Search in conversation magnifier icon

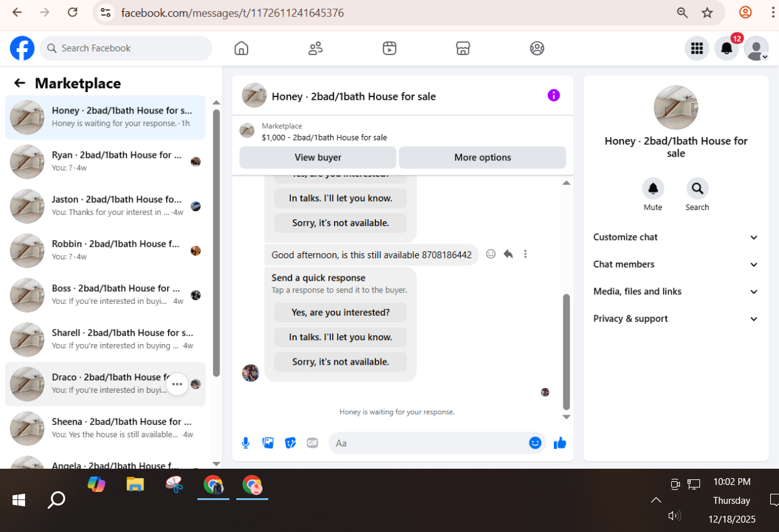click(697, 189)
